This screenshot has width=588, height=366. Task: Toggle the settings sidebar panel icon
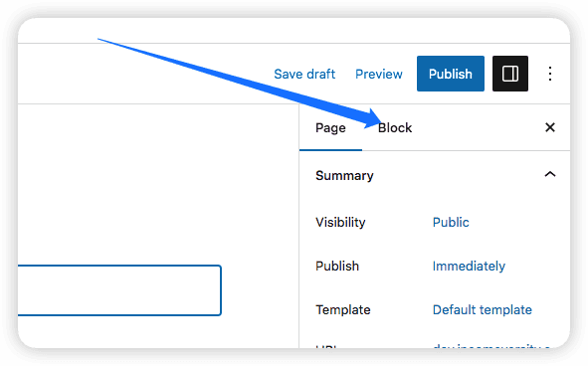pos(510,74)
